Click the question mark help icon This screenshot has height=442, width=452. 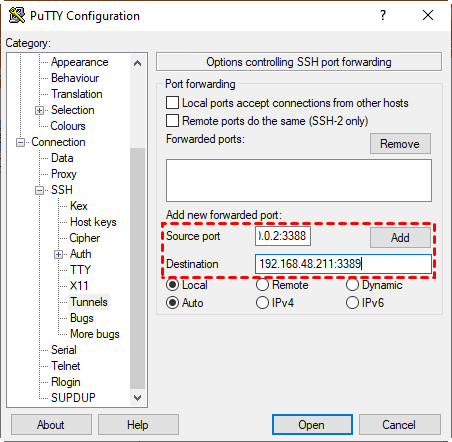point(383,15)
